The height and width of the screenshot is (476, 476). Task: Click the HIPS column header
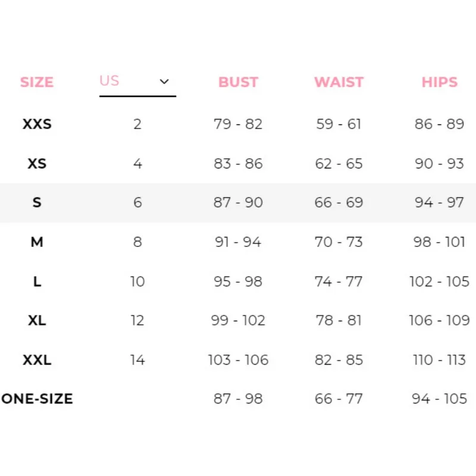[x=439, y=82]
